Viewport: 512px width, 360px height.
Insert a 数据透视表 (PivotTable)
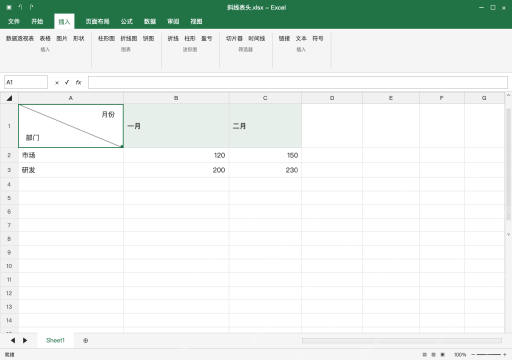tap(20, 39)
